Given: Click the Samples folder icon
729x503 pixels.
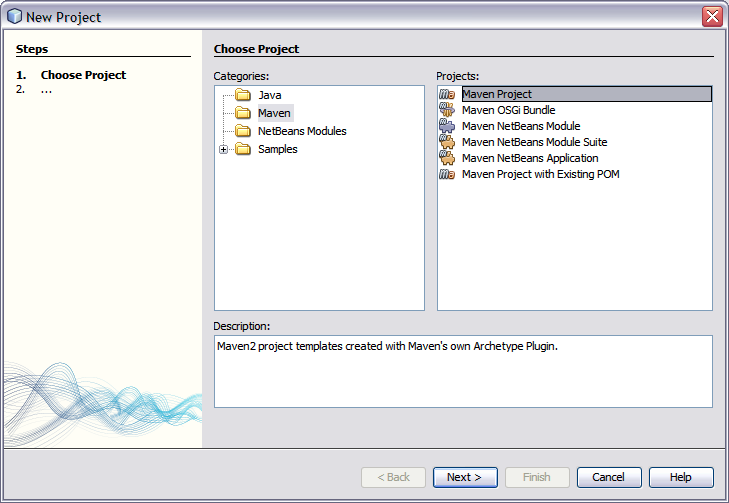Looking at the screenshot, I should tap(243, 149).
